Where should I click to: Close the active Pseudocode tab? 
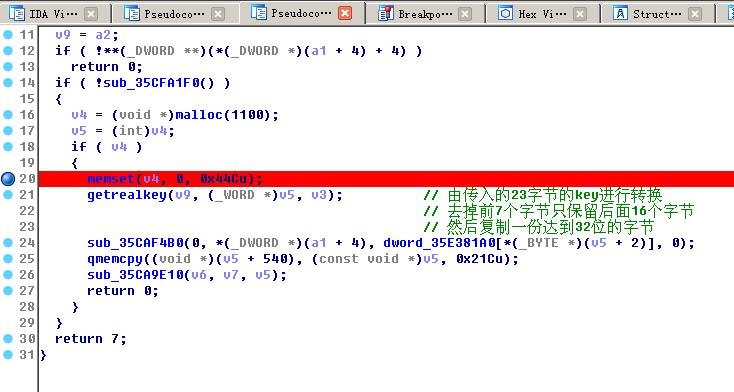pyautogui.click(x=345, y=13)
